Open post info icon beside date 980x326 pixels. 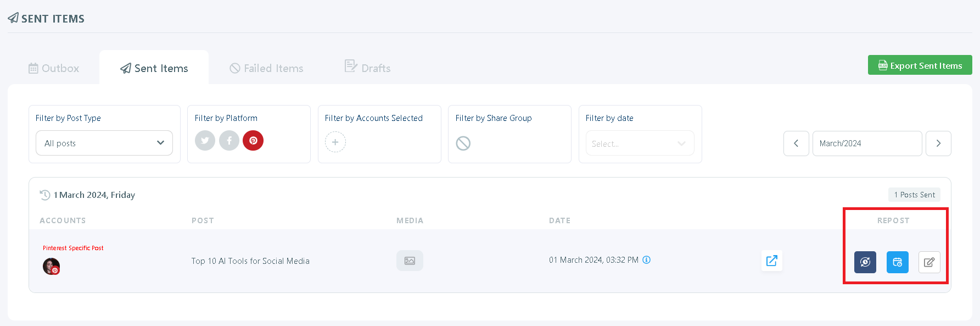(647, 260)
